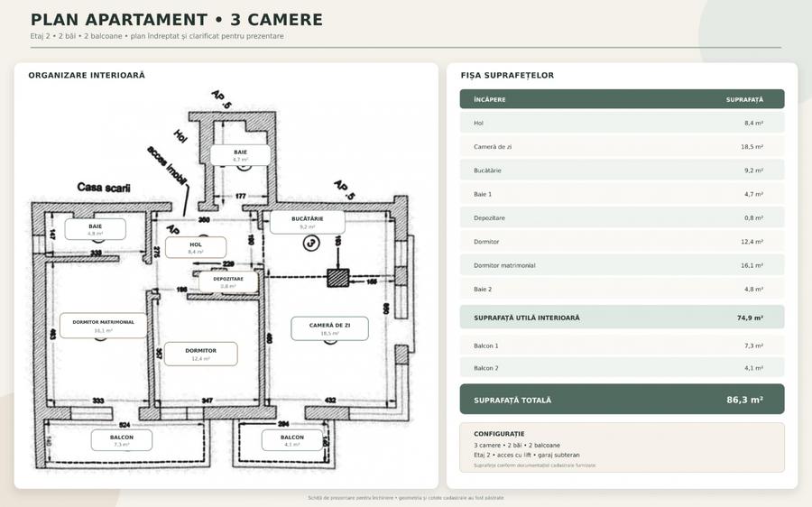Click the 'DORMITOR 12,4 m²' room tag on plan

(x=201, y=355)
